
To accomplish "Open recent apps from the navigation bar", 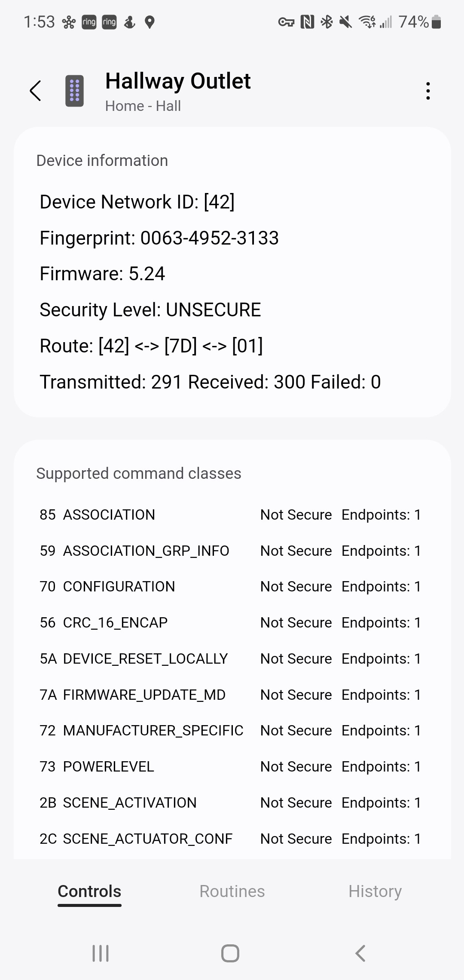I will [100, 953].
